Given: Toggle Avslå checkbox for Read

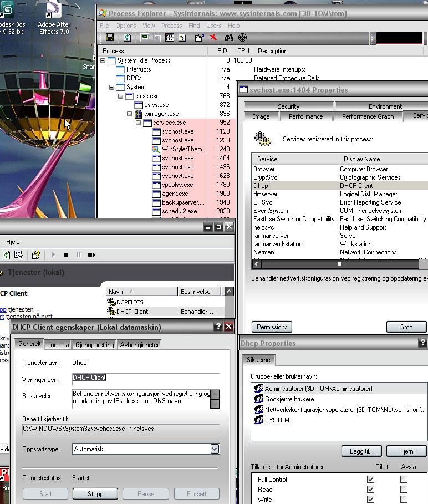Looking at the screenshot, I should [404, 489].
